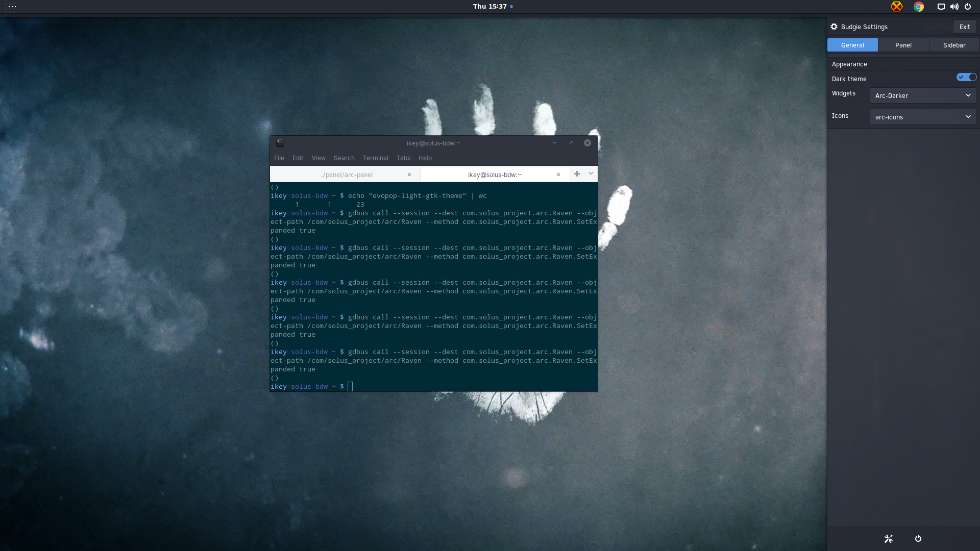Open the Terminal menu
Screen dimensions: 980x551
tap(376, 158)
